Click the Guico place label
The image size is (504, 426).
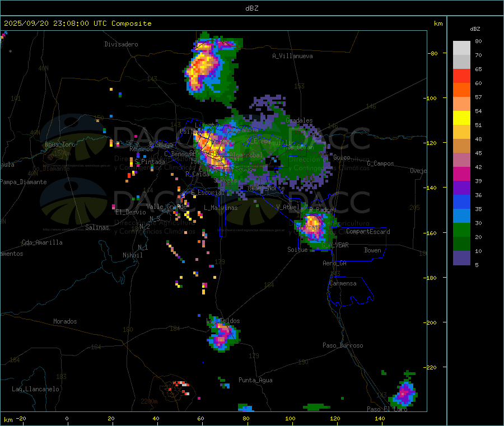tap(342, 157)
